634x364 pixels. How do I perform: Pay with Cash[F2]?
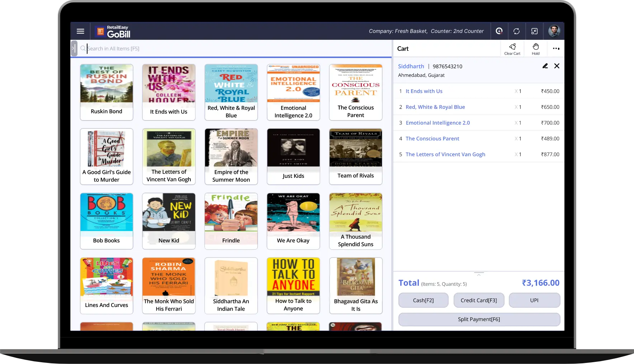pos(423,300)
